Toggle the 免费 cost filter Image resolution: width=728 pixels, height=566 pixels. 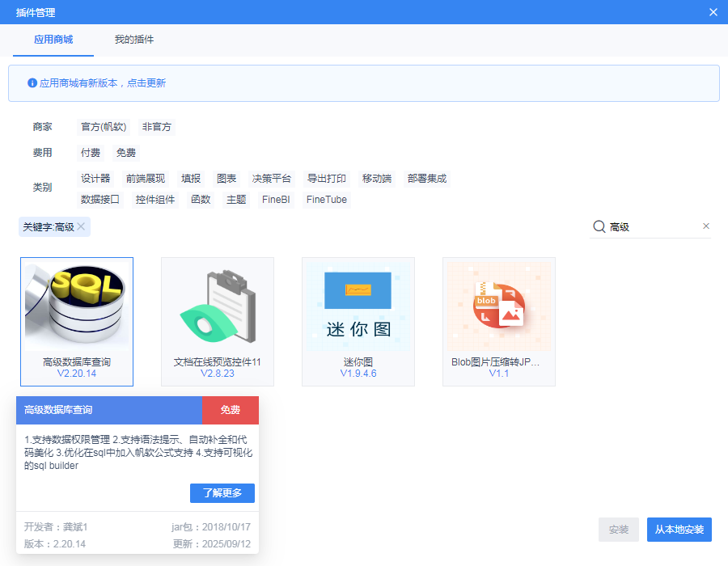(125, 153)
